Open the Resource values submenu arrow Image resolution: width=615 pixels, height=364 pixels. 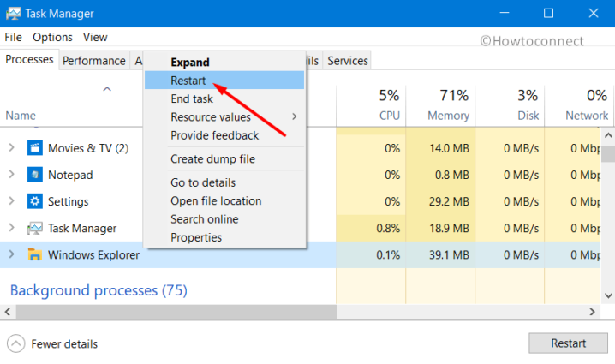point(294,116)
